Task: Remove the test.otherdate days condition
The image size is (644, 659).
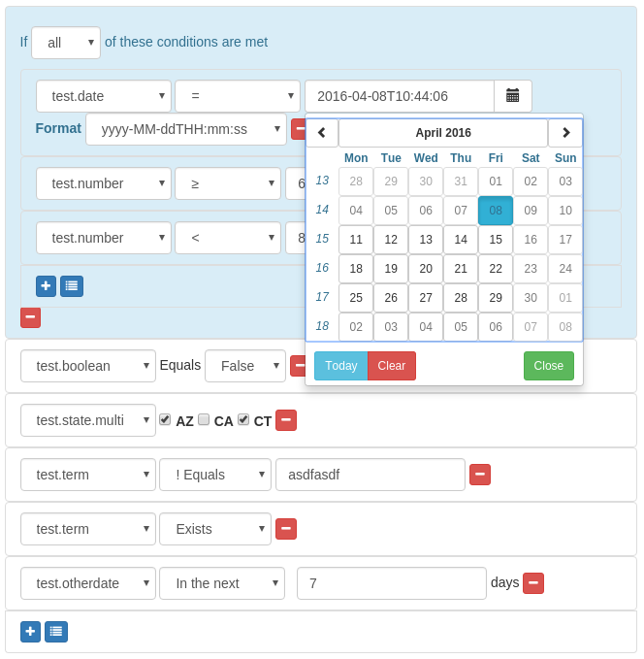Action: pos(533,583)
